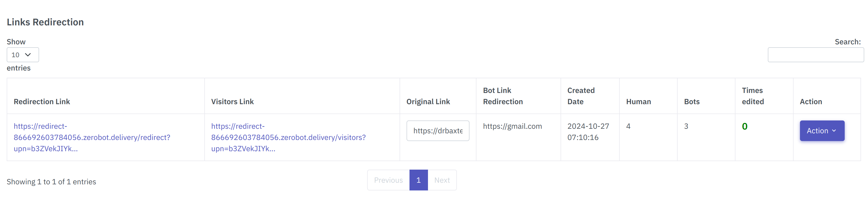Go to the Next page
This screenshot has height=199, width=868.
pos(442,180)
